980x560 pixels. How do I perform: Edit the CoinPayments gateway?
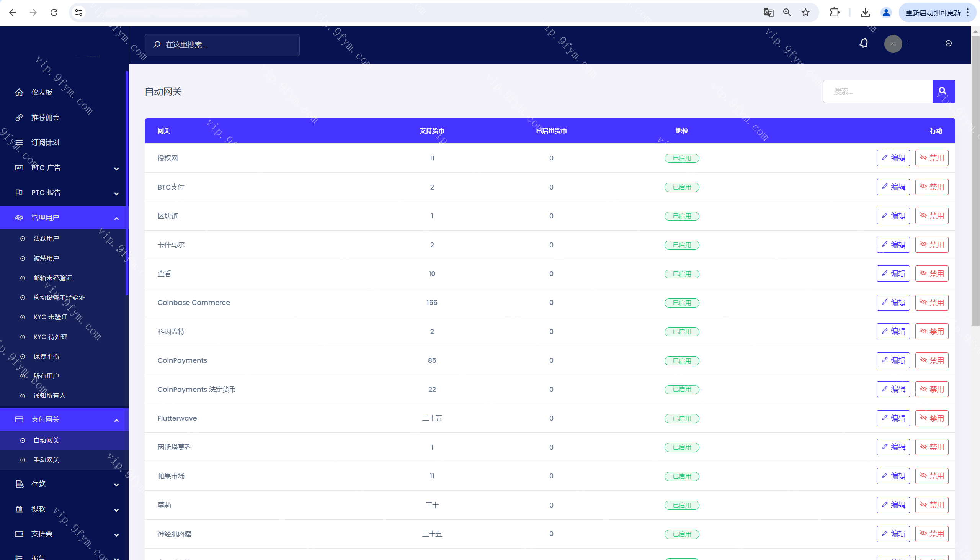click(x=893, y=360)
